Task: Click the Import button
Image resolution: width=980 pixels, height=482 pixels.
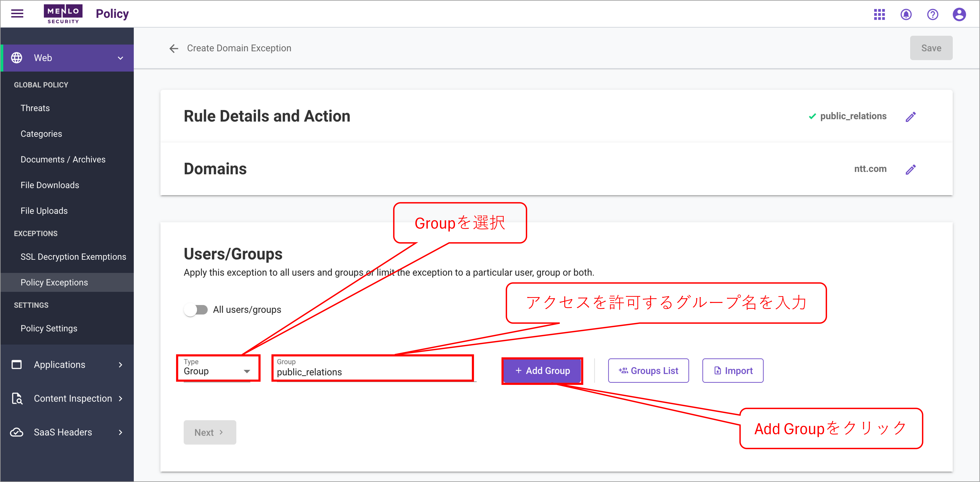Action: [733, 371]
